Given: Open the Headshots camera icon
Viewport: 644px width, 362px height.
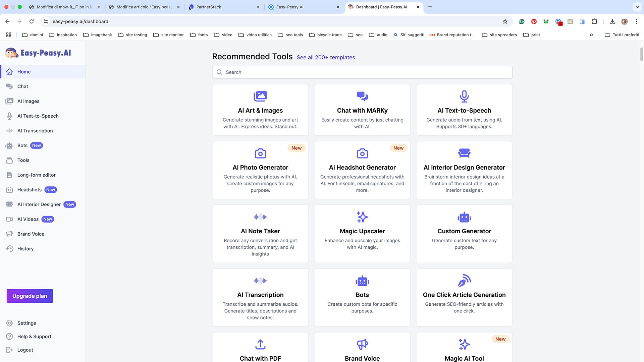Looking at the screenshot, I should (x=9, y=189).
